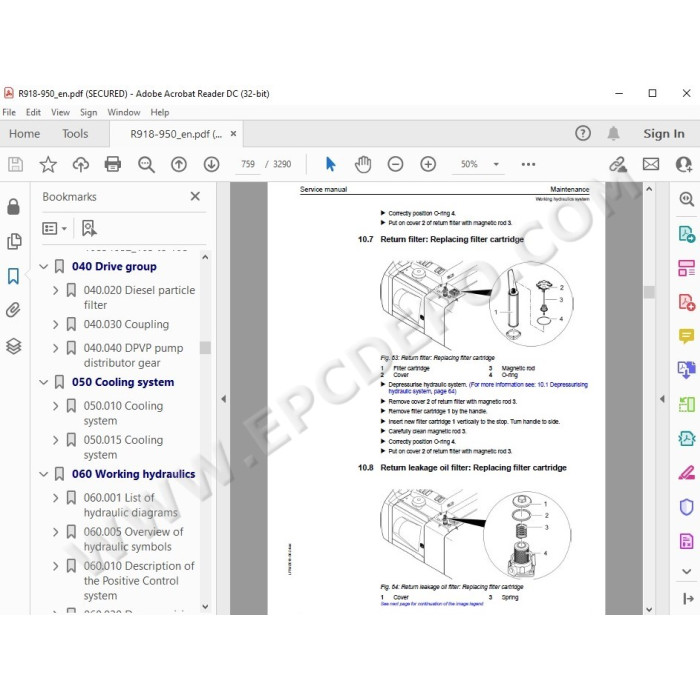700x700 pixels.
Task: Open the Find text search tool
Action: click(x=146, y=164)
